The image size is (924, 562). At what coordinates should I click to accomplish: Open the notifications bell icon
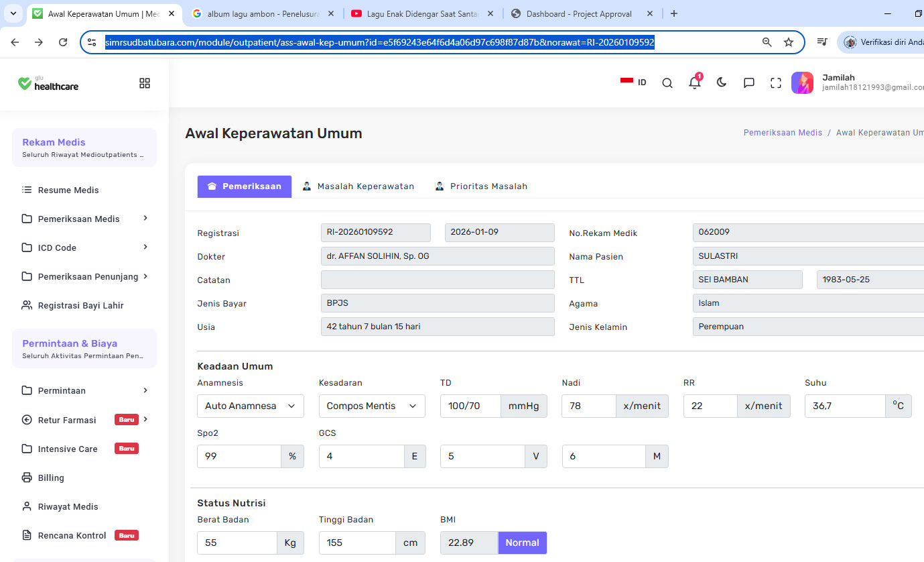695,82
